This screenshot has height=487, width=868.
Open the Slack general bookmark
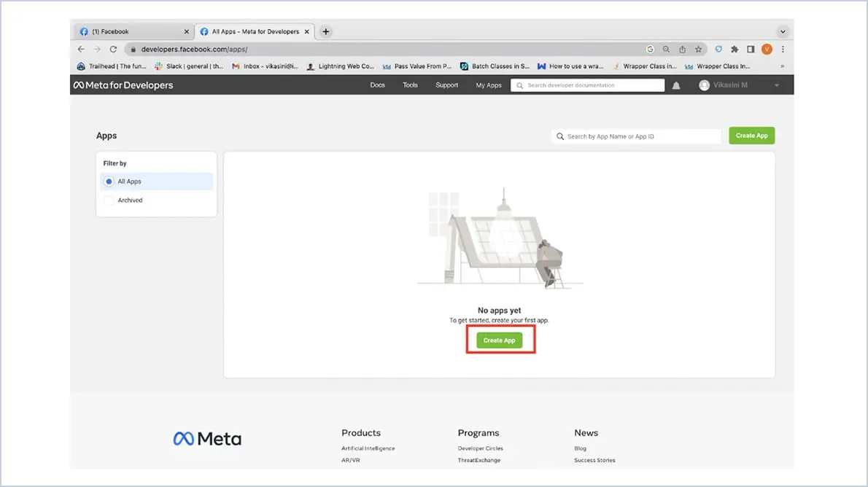pos(189,66)
